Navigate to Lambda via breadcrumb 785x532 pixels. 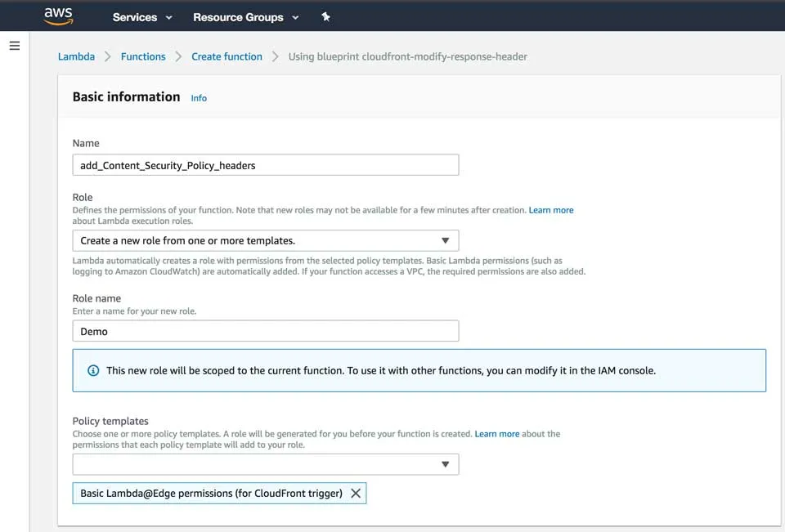click(76, 56)
